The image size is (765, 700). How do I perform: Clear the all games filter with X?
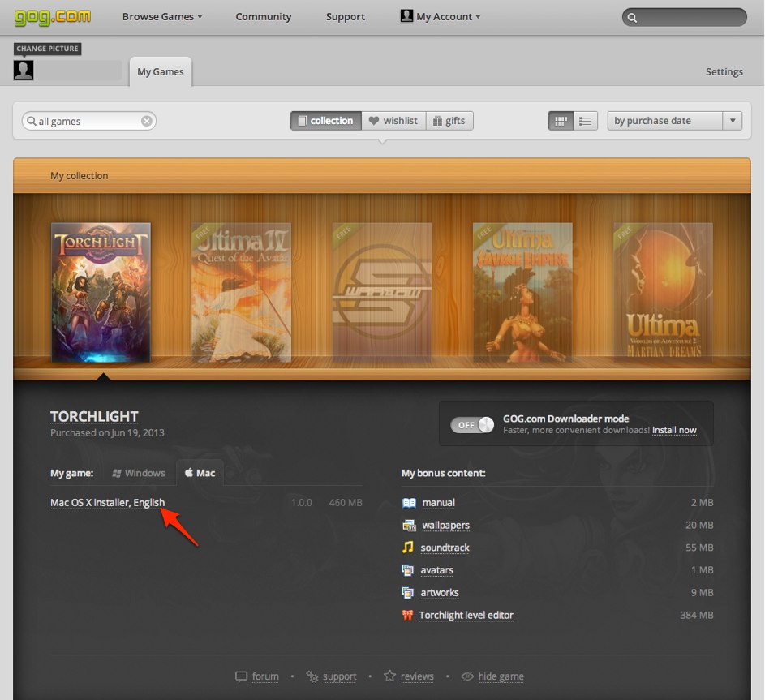pyautogui.click(x=146, y=121)
